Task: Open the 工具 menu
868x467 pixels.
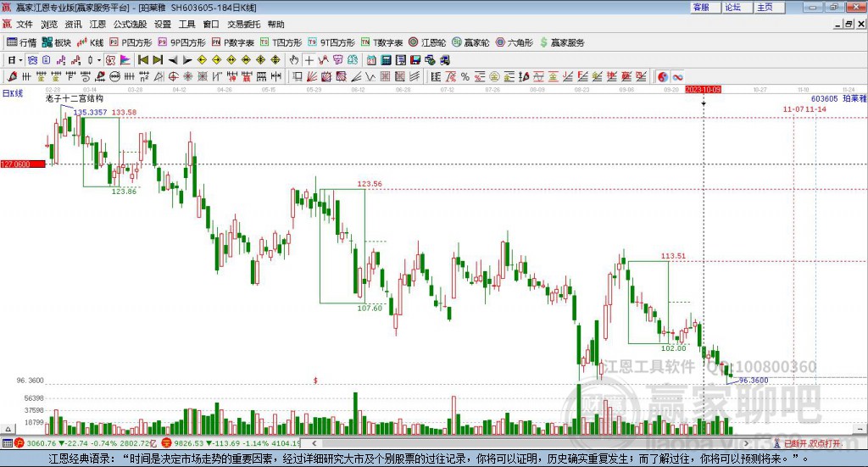Action: click(x=186, y=25)
